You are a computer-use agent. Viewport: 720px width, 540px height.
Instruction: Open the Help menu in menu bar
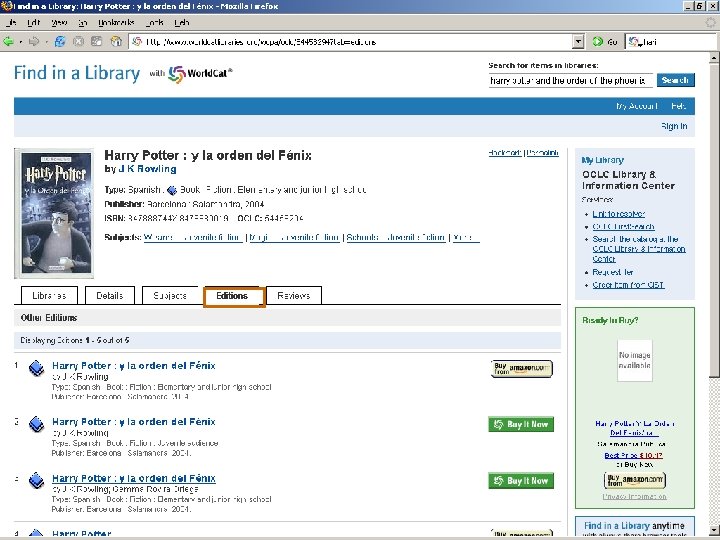[x=182, y=22]
